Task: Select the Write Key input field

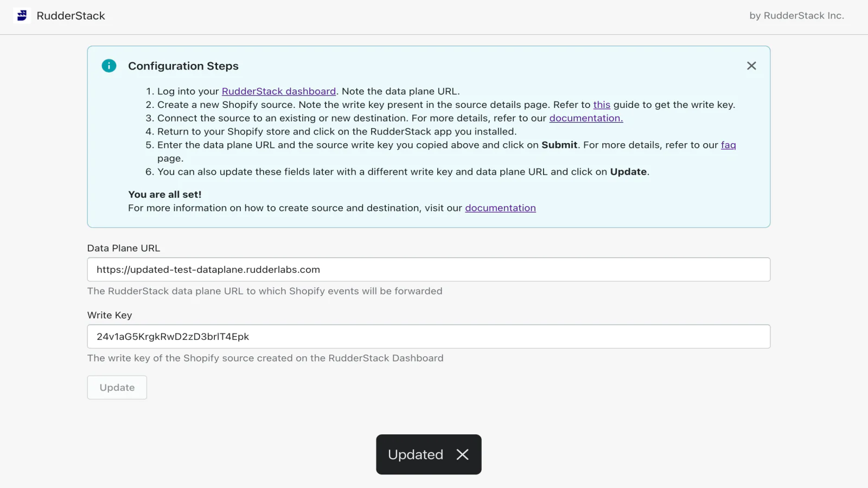Action: pyautogui.click(x=429, y=336)
